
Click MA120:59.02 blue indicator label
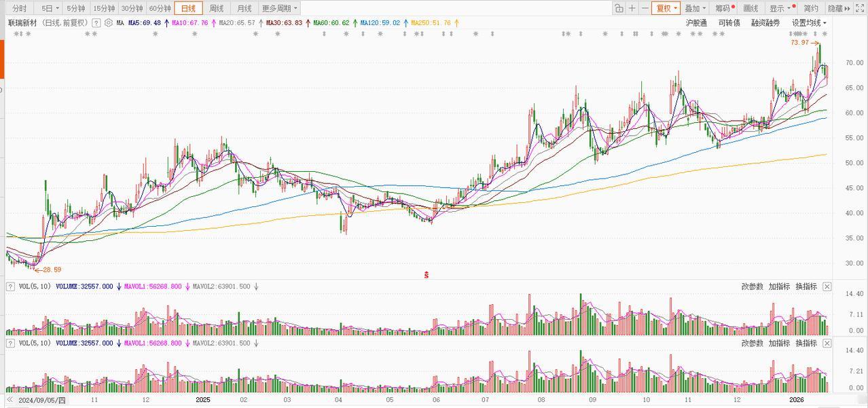[380, 22]
